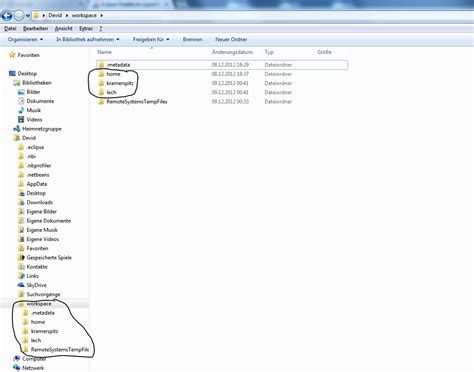
Task: Open the Datei menu
Action: coord(10,29)
